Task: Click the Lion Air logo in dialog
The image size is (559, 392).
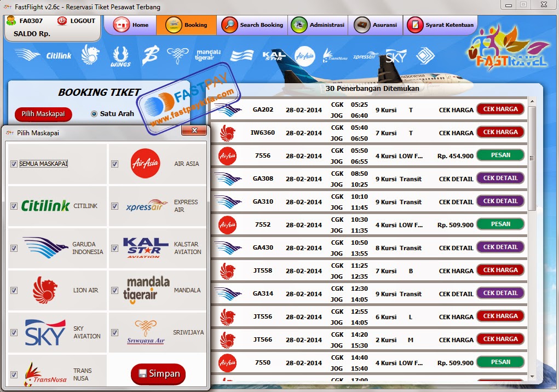Action: [x=45, y=290]
